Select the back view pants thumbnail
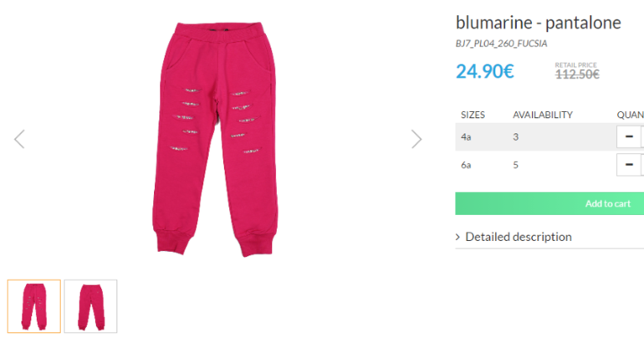Image resolution: width=644 pixels, height=353 pixels. click(91, 306)
